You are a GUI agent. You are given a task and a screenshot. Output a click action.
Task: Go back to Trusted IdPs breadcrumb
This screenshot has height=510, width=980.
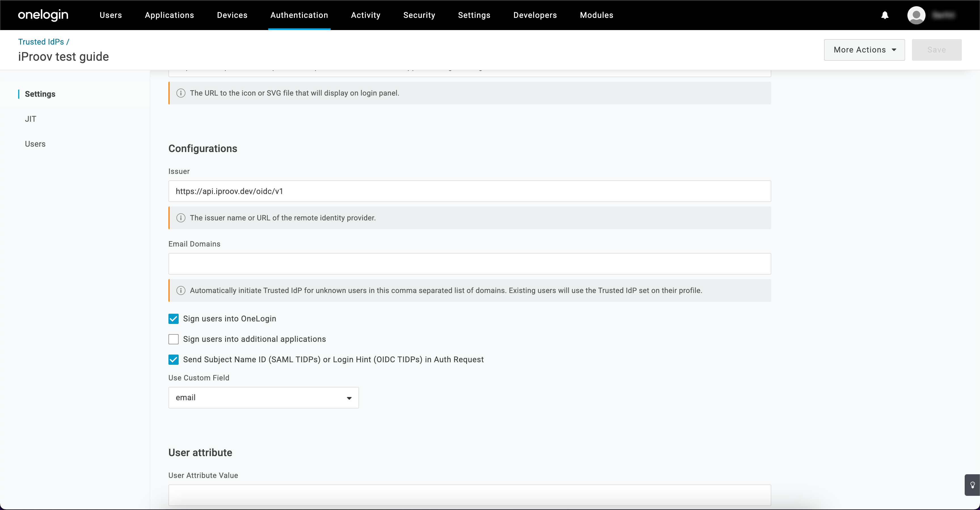click(x=41, y=42)
